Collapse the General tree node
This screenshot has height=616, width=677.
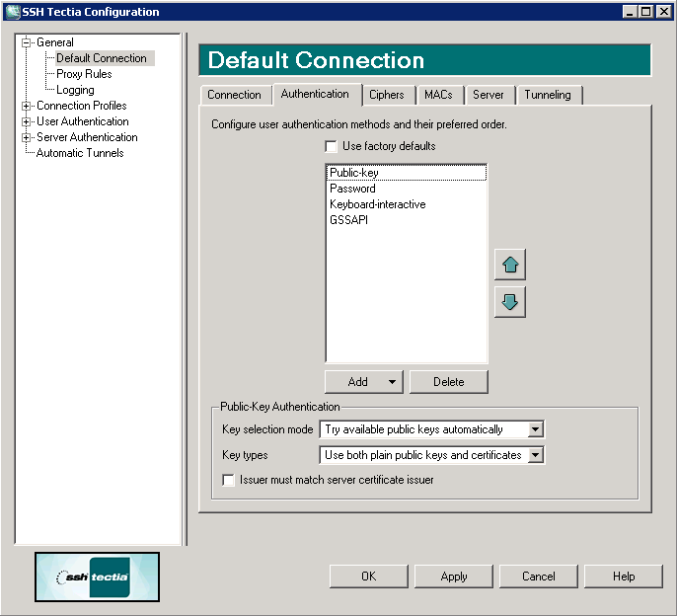pyautogui.click(x=27, y=42)
